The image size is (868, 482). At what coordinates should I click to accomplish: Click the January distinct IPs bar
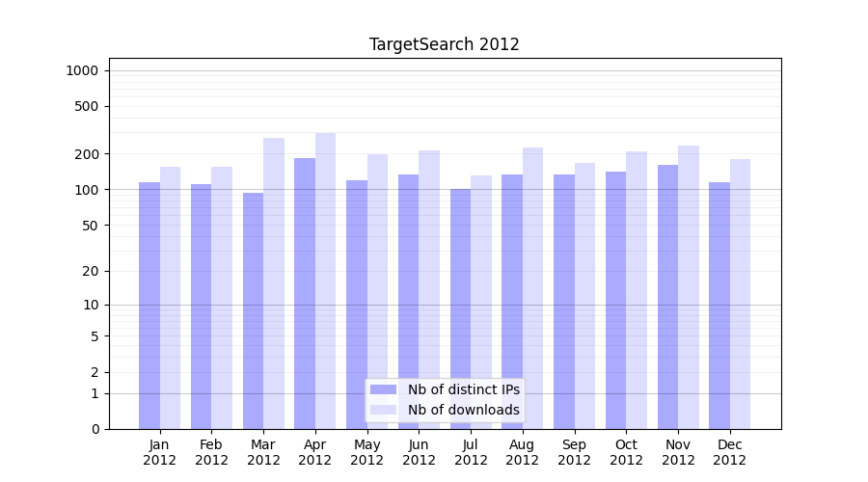149,304
